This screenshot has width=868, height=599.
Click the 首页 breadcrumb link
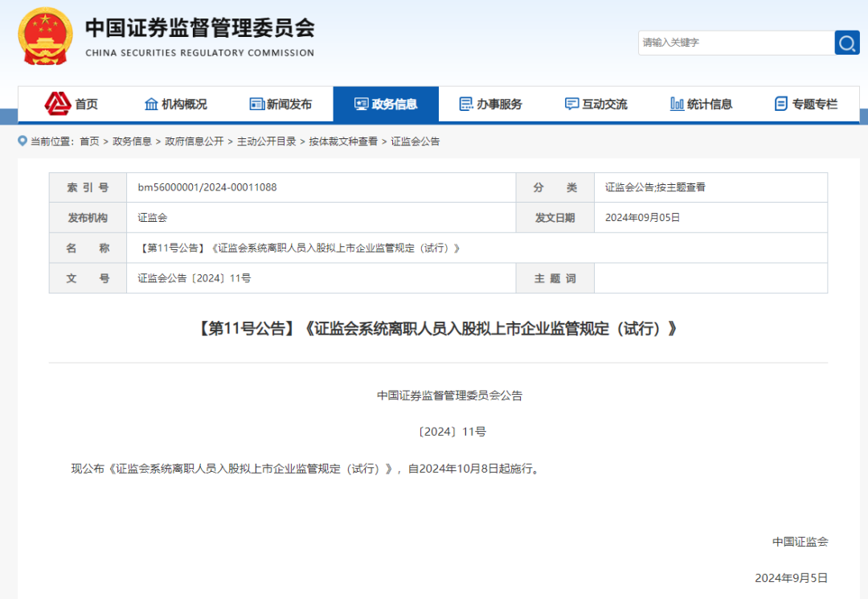pyautogui.click(x=90, y=142)
